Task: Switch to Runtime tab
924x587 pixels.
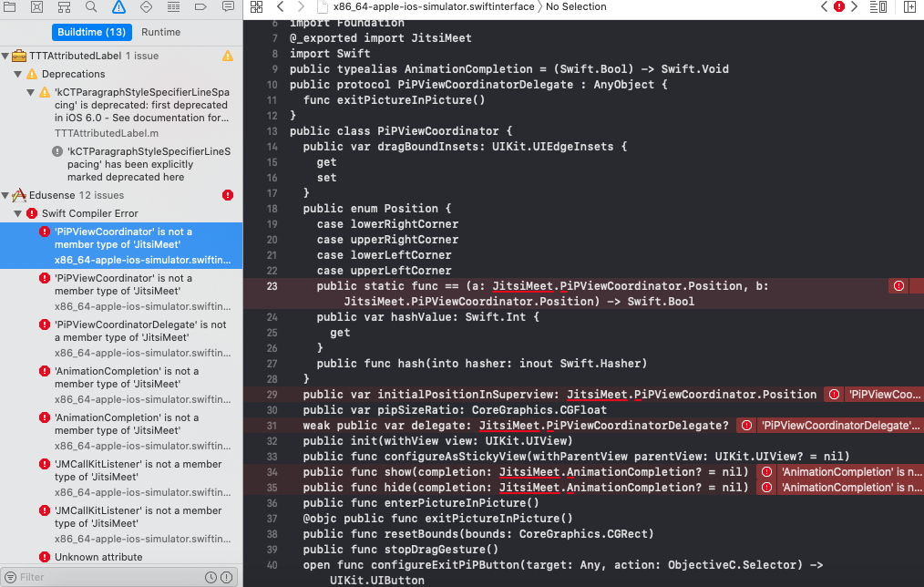Action: (161, 32)
